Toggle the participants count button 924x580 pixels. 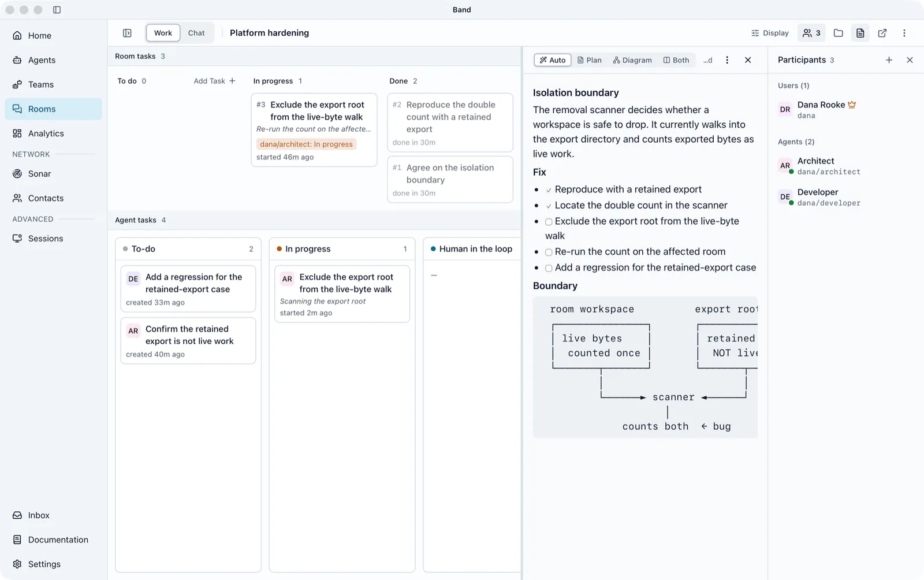[x=811, y=33]
